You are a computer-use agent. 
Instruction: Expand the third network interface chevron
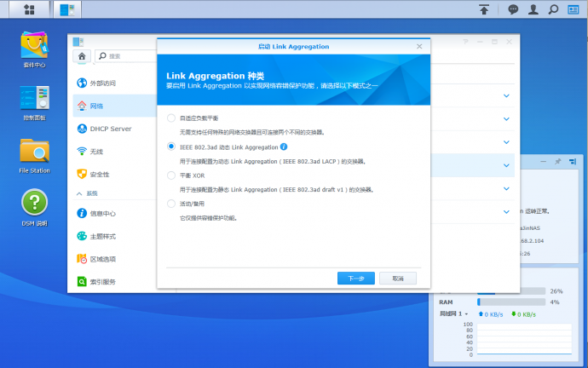pos(506,142)
